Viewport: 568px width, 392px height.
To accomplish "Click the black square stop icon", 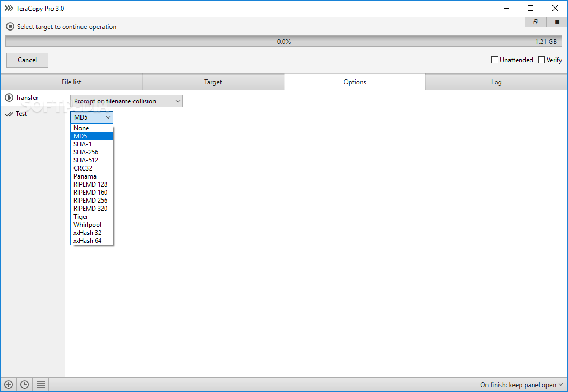I will click(557, 22).
